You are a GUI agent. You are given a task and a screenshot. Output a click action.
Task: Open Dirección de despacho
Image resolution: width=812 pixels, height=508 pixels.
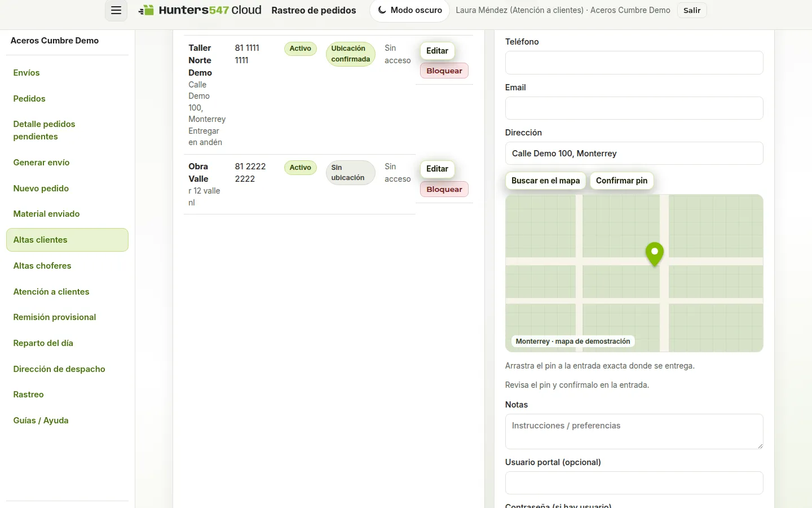(x=67, y=369)
